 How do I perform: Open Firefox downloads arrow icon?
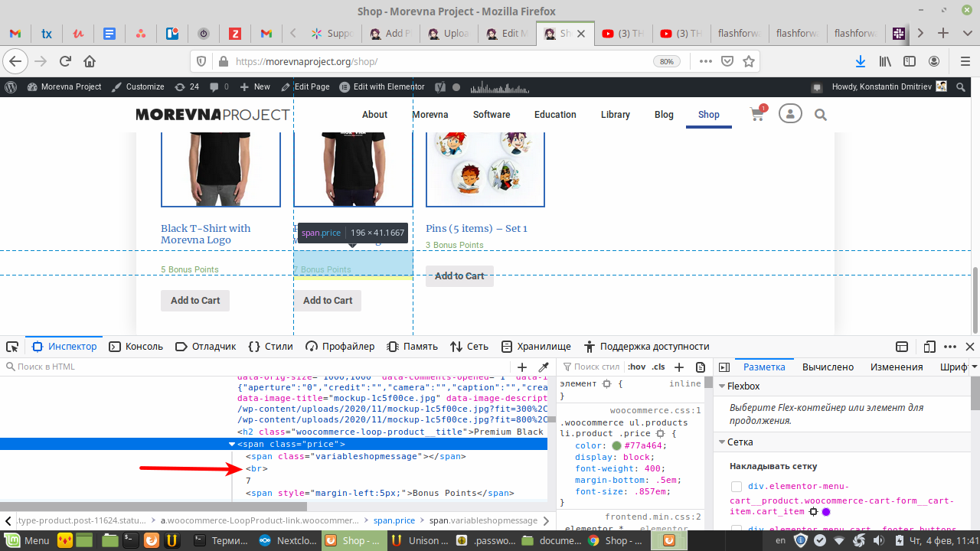[x=861, y=61]
